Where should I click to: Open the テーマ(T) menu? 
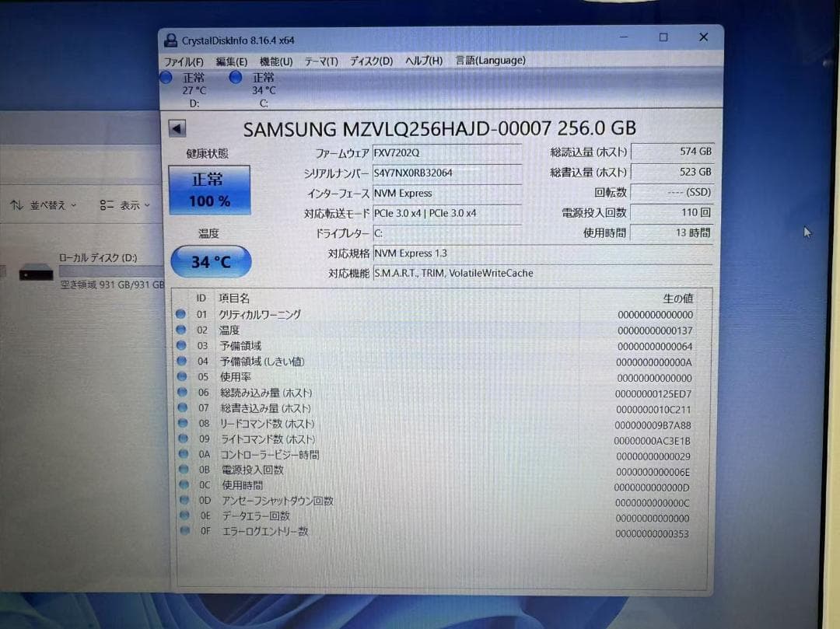(x=320, y=61)
